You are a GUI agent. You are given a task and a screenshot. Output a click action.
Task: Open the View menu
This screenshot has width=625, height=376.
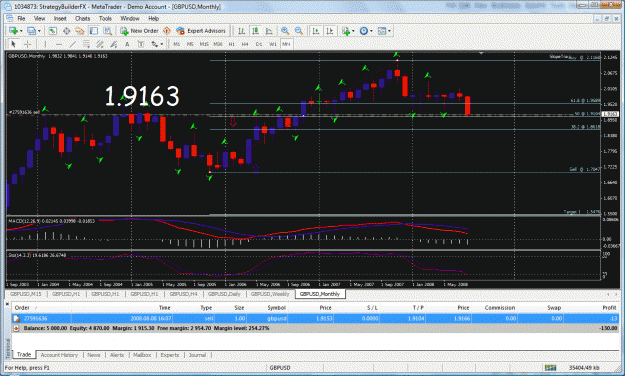[x=39, y=18]
